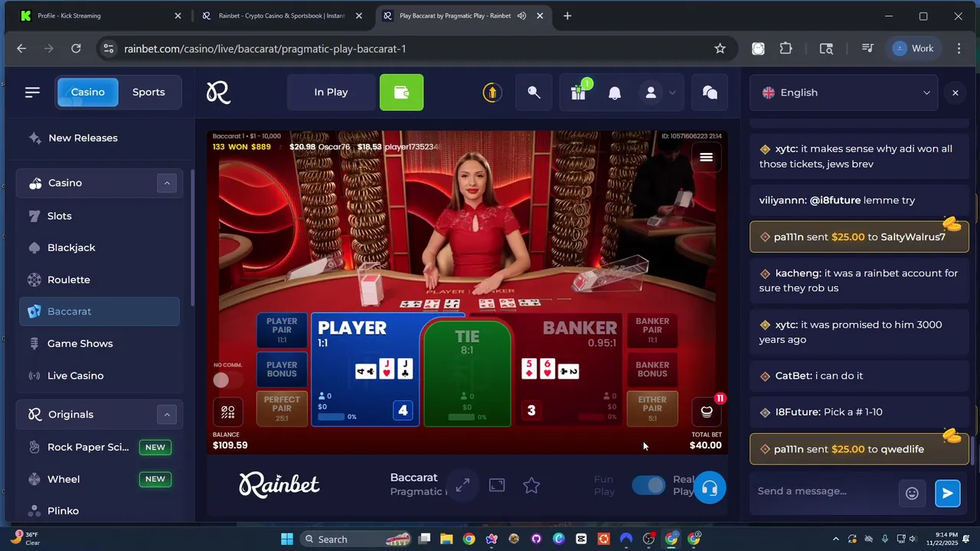Bookmark this page with the star
Image resolution: width=980 pixels, height=551 pixels.
720,48
